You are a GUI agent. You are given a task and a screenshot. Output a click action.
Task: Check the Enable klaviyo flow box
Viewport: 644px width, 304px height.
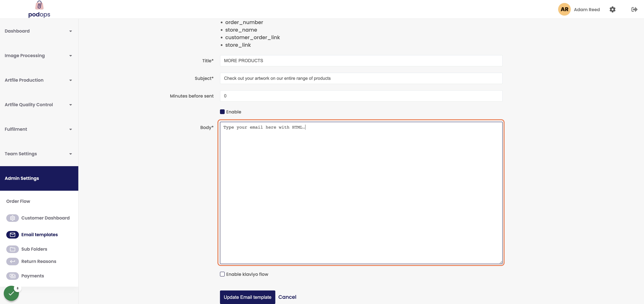pos(222,274)
